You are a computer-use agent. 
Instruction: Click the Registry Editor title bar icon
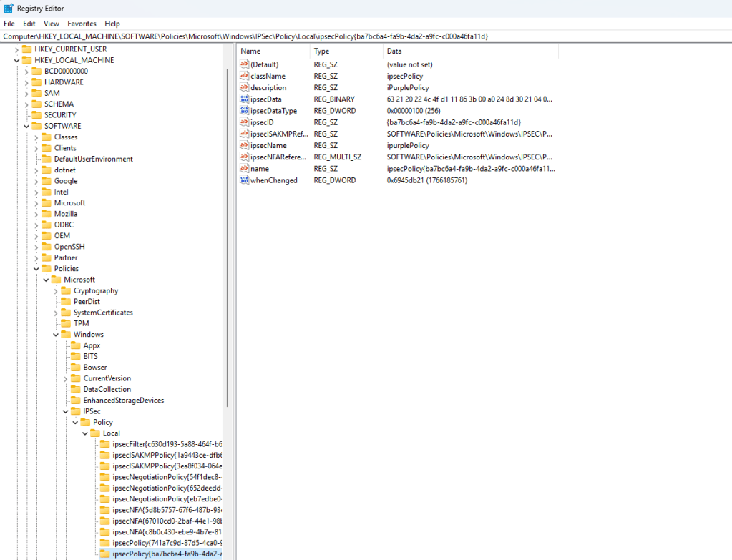coord(8,8)
